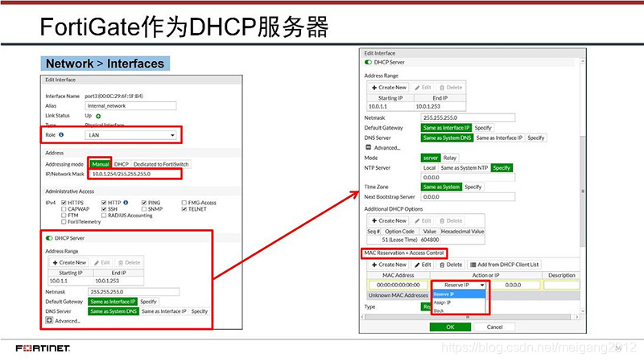Select Specify for DNS Server in right panel

click(x=535, y=138)
